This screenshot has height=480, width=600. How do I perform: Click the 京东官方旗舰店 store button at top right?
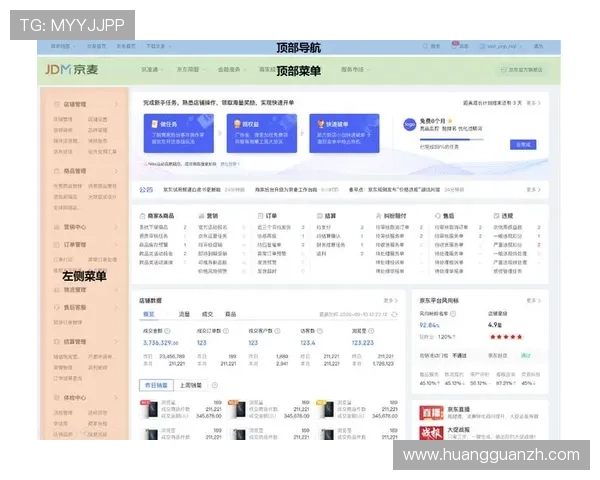pyautogui.click(x=522, y=70)
